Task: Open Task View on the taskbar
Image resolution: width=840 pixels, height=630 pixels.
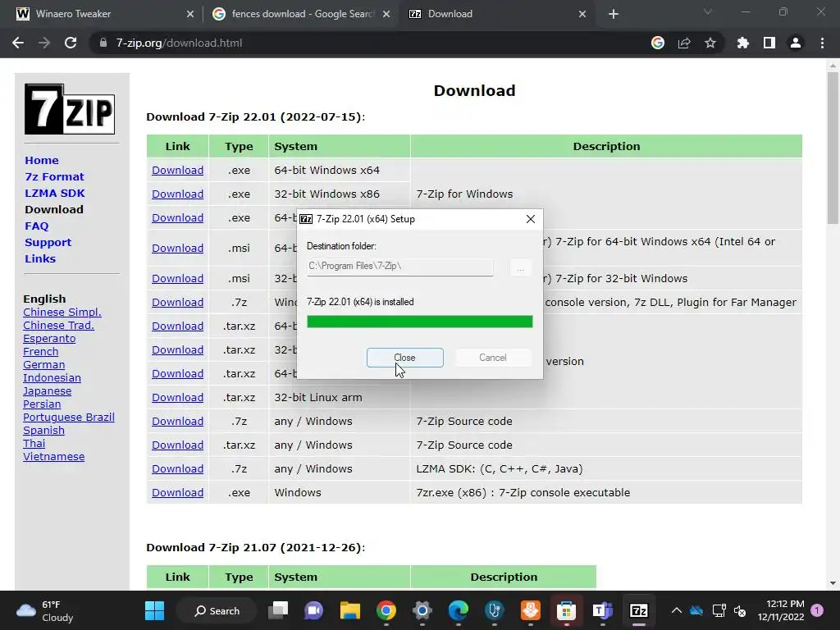Action: [x=279, y=610]
